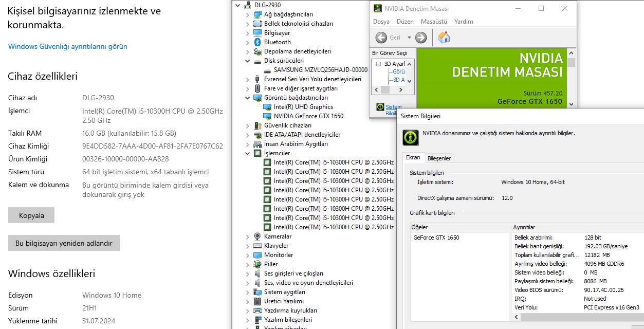Click the 192.03 GB/saniye bandwidth value

point(606,246)
